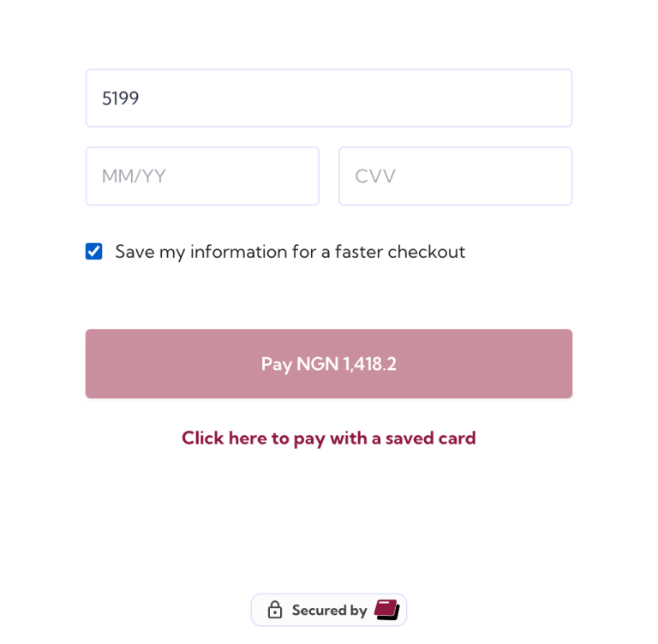Click into the card security code field
This screenshot has width=658, height=644.
(455, 176)
